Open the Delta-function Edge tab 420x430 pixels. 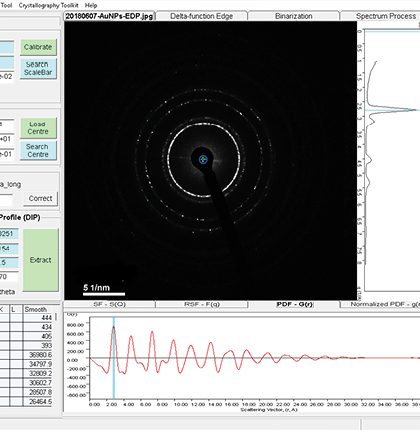point(202,16)
